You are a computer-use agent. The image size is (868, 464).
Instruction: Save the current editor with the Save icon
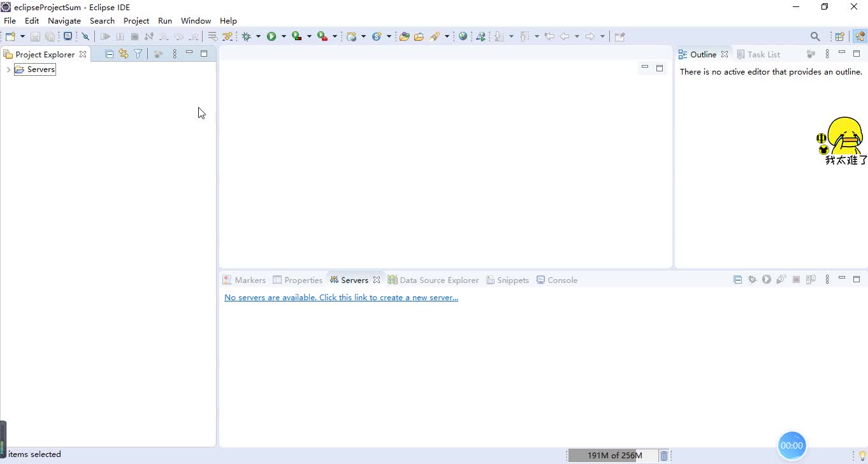pos(35,36)
